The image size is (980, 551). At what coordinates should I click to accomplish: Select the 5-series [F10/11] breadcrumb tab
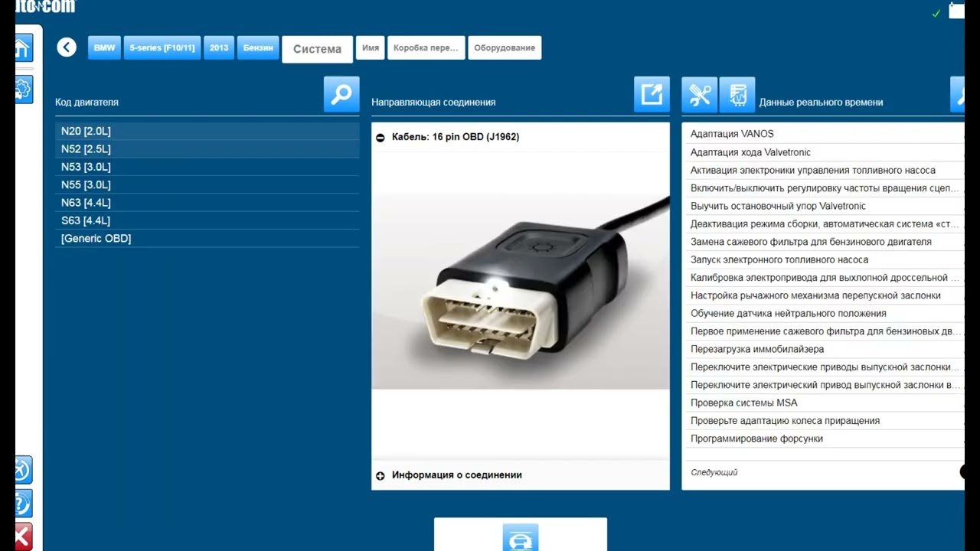162,47
